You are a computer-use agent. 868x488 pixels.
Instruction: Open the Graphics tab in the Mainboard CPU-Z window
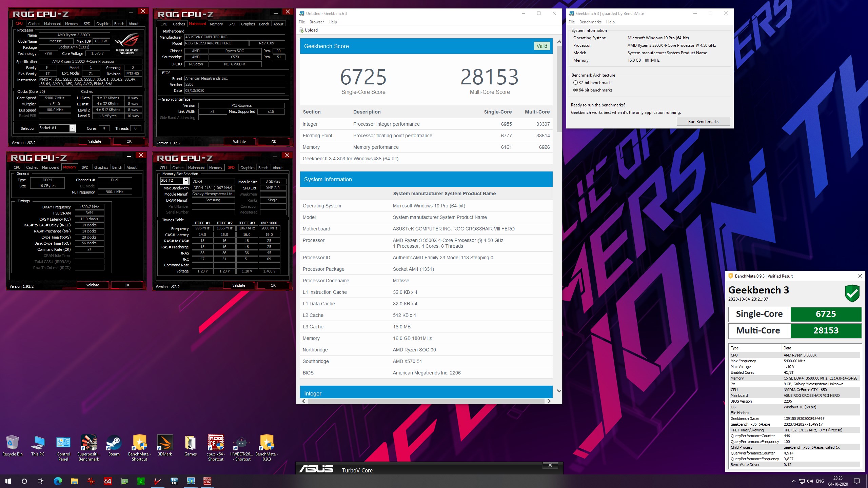click(x=248, y=24)
